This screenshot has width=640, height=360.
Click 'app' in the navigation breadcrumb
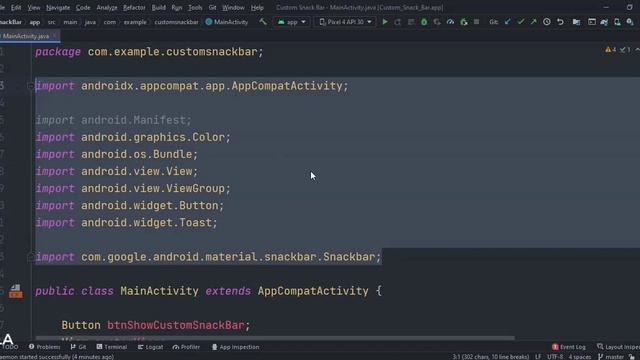coord(35,22)
